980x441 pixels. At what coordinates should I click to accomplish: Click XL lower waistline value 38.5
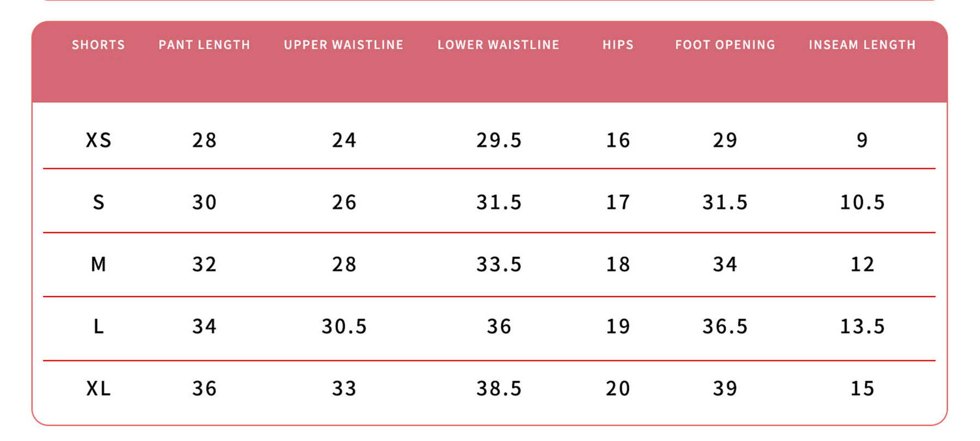point(499,389)
